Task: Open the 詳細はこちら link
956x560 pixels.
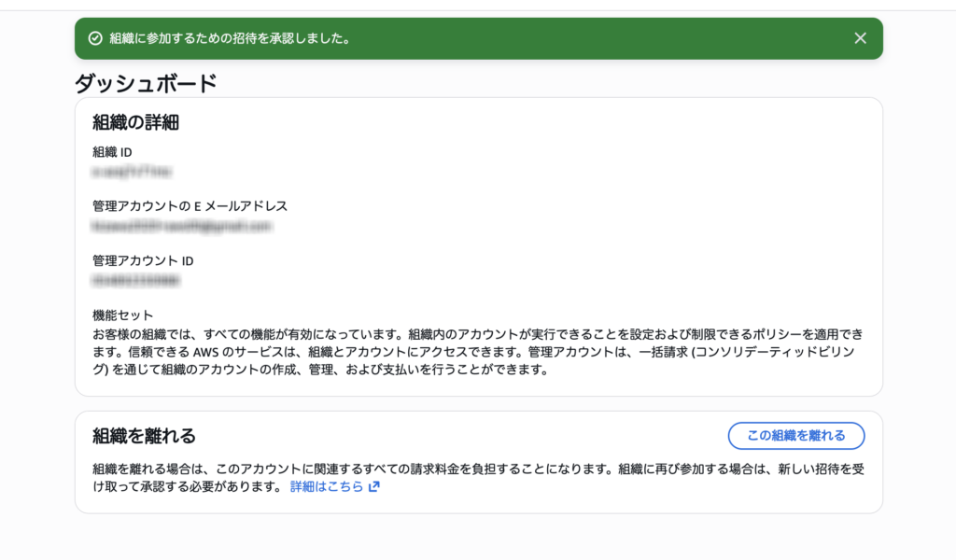Action: (326, 487)
